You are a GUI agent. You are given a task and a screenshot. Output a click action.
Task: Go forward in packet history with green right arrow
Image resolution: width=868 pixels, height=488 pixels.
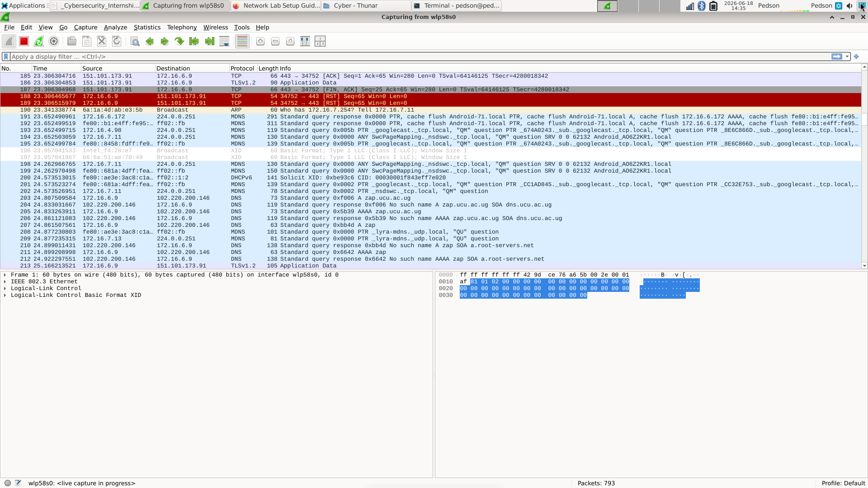[165, 42]
